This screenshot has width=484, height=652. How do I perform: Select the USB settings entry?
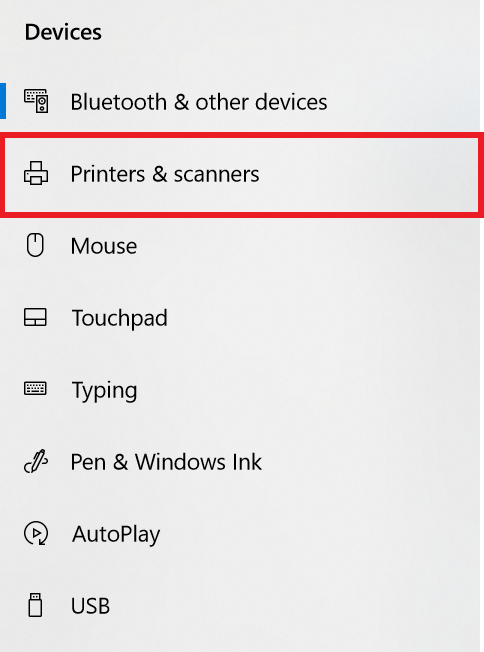240,605
